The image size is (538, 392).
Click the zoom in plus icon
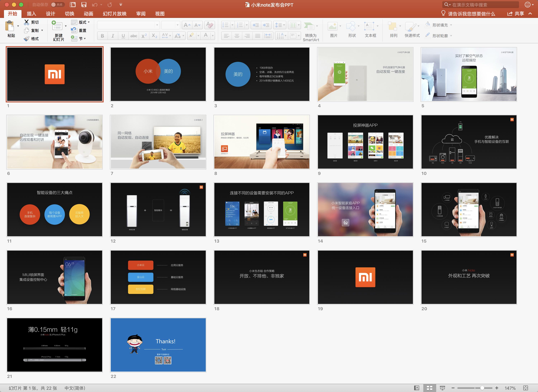497,388
